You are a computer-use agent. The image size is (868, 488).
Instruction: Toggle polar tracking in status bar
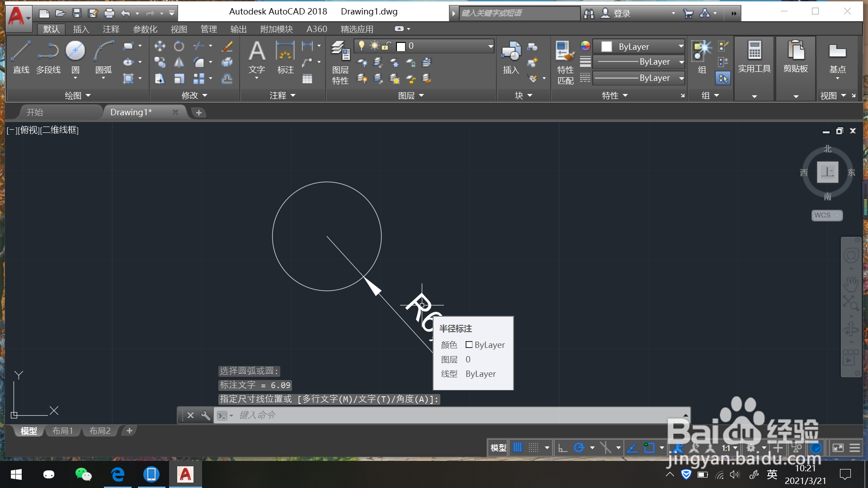click(x=579, y=448)
